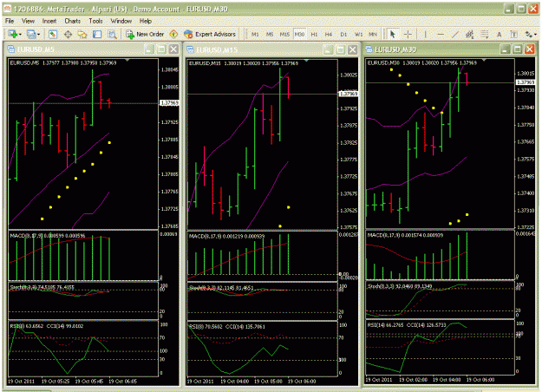Click the Stoch(8,3,3) label in M15 chart
Viewport: 542px width, 392px height.
(x=204, y=288)
